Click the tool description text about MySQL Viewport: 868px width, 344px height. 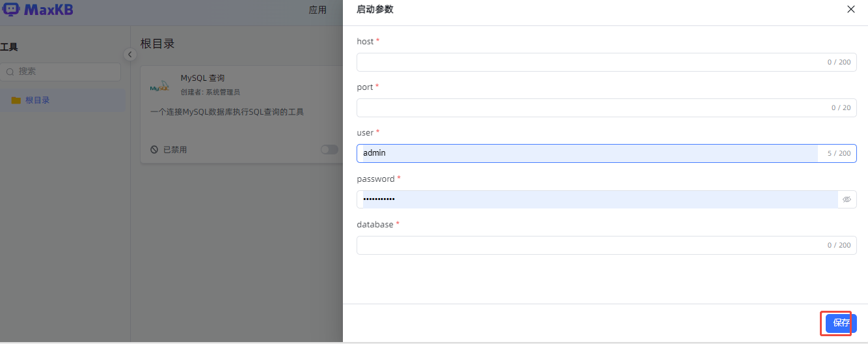point(227,112)
